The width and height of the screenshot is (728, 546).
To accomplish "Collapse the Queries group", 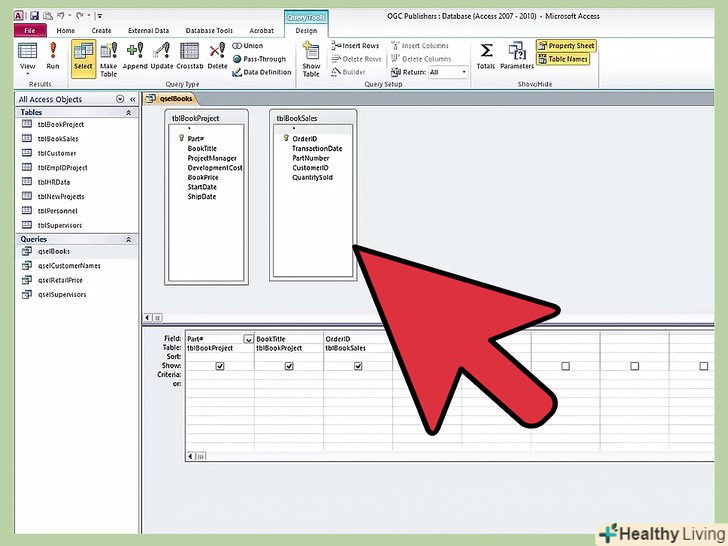I will point(129,240).
